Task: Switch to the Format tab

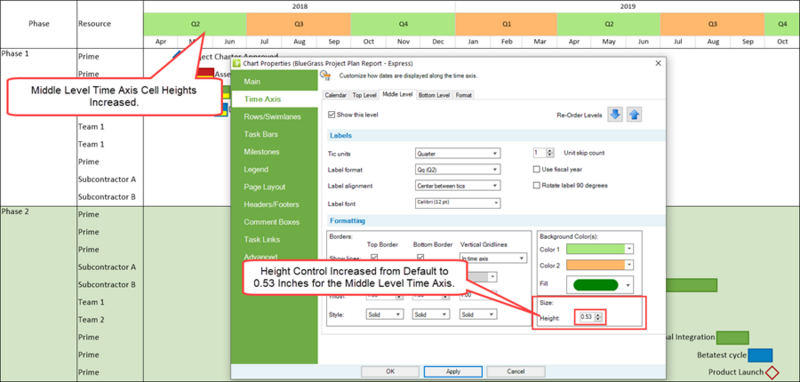Action: tap(463, 95)
